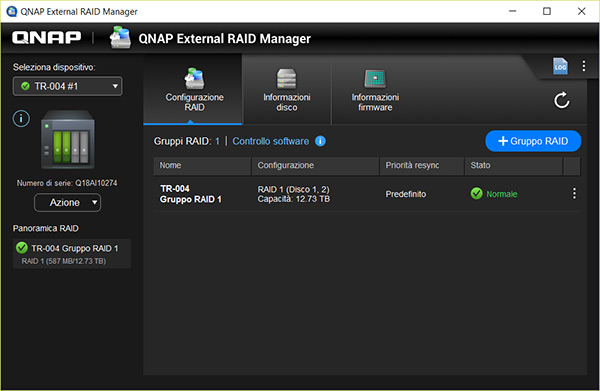
Task: Click the Predefinito priority cell
Action: pos(406,194)
